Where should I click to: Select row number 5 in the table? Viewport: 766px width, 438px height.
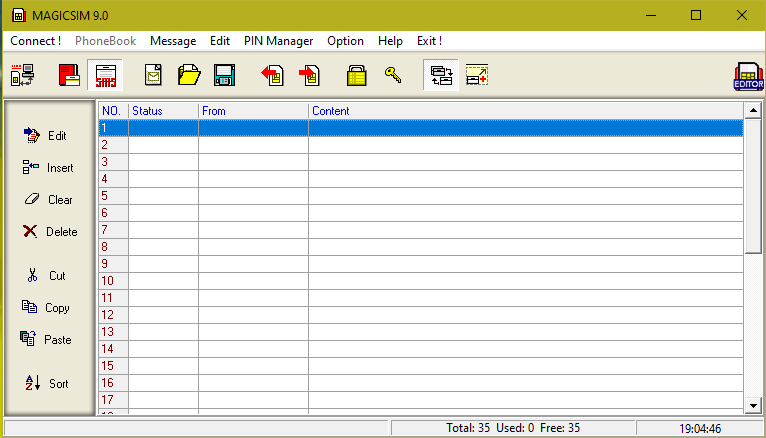pyautogui.click(x=421, y=196)
